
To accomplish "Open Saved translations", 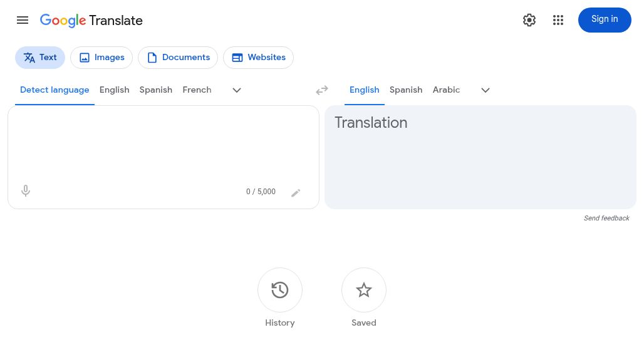I will pyautogui.click(x=364, y=290).
